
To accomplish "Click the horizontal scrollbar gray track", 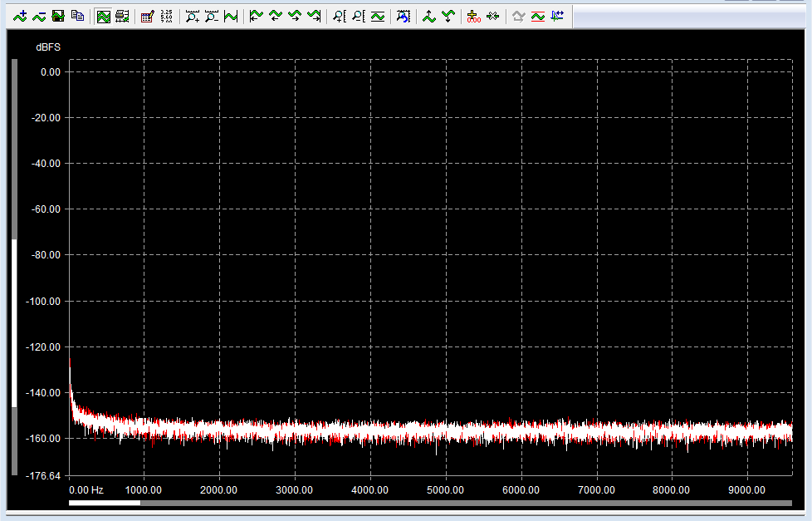I will 466,503.
